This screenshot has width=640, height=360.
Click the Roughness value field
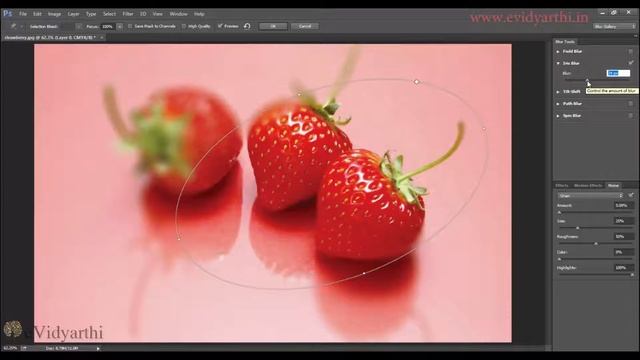623,236
